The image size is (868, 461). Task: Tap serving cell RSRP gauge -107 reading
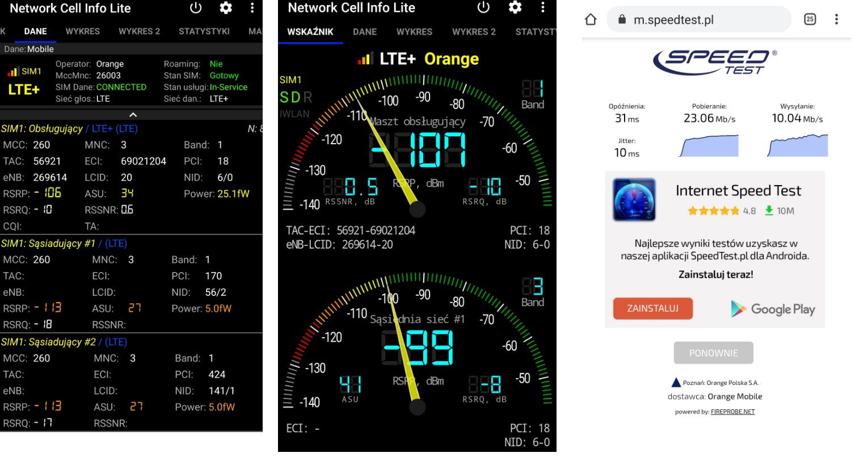[418, 150]
